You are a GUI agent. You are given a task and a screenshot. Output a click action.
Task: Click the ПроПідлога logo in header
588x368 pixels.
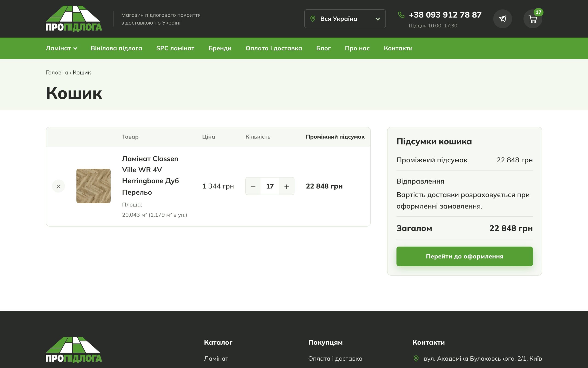click(74, 19)
